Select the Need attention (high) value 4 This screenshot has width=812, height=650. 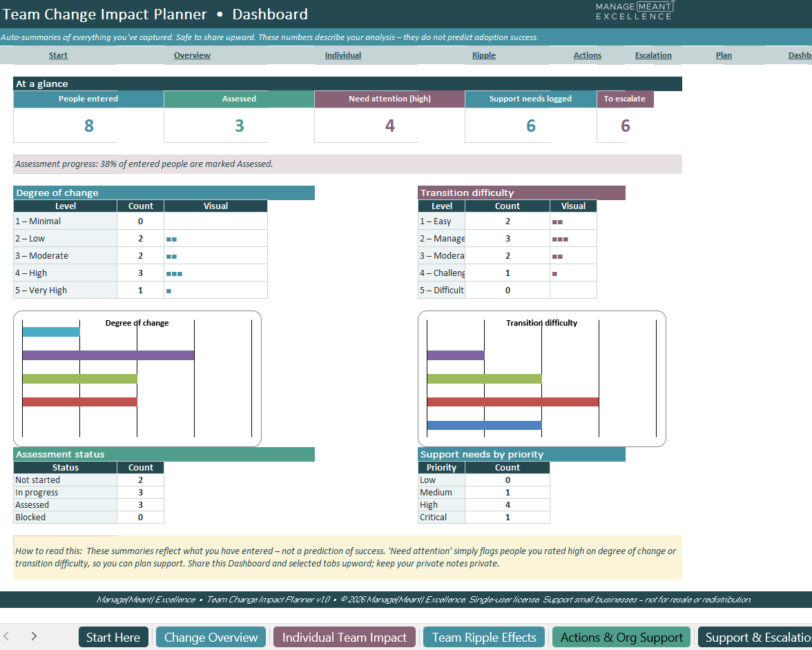point(389,126)
